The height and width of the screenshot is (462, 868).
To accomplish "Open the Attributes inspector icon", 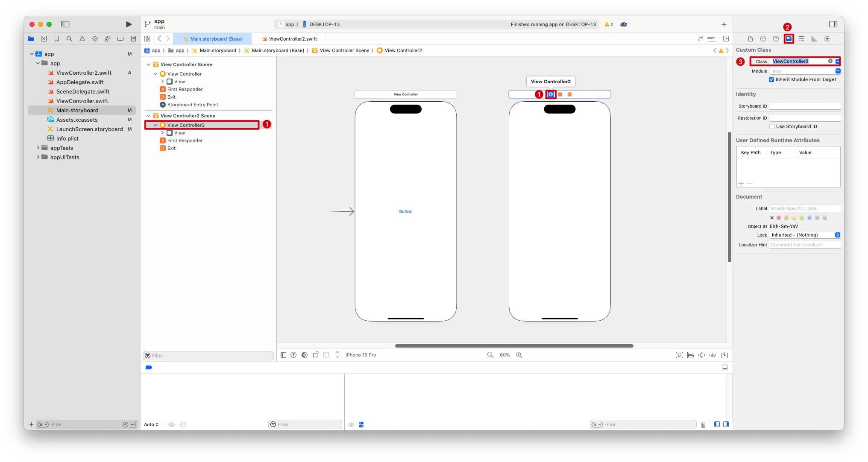I will pyautogui.click(x=801, y=39).
